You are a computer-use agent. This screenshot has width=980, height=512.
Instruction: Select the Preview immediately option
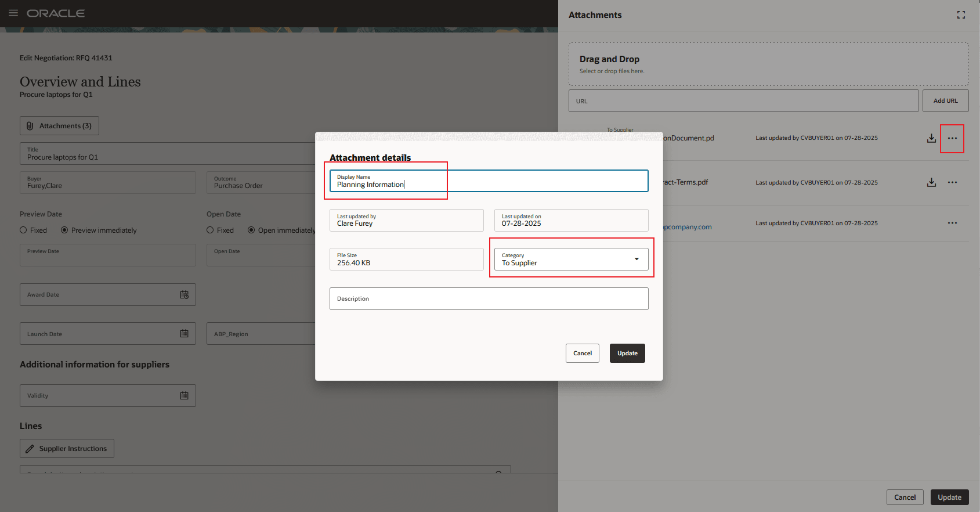pyautogui.click(x=64, y=230)
